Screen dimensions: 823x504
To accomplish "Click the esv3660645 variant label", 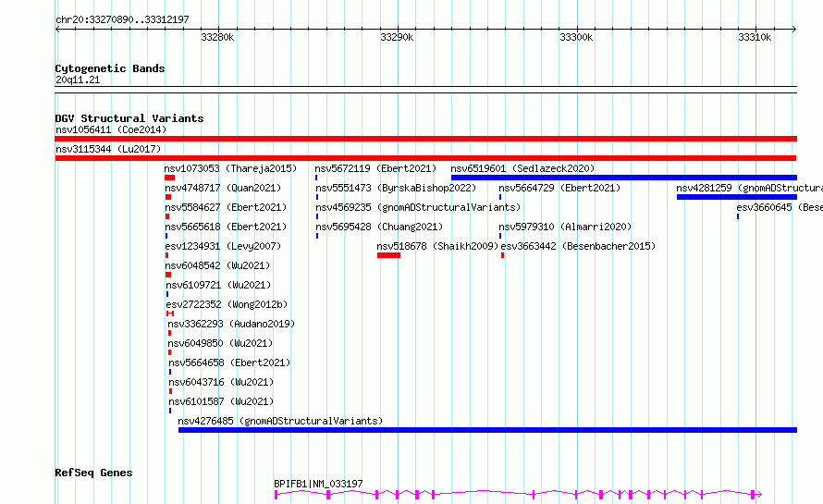I will coord(780,207).
